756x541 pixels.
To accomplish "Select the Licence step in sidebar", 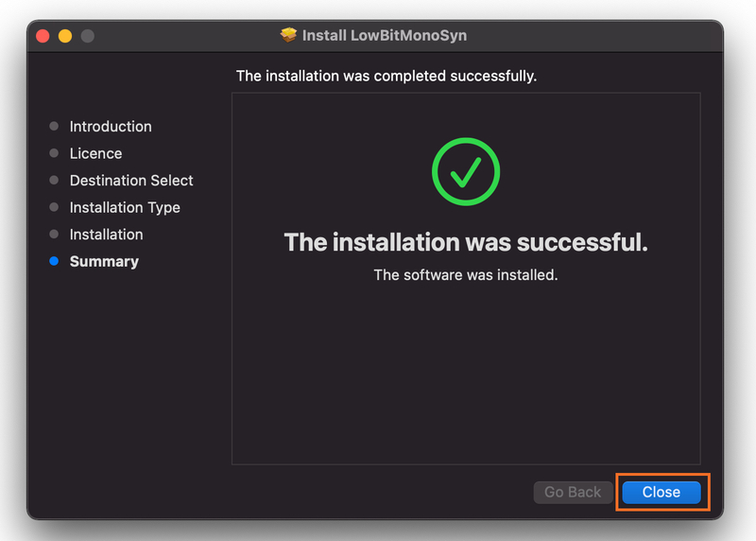I will pos(95,153).
